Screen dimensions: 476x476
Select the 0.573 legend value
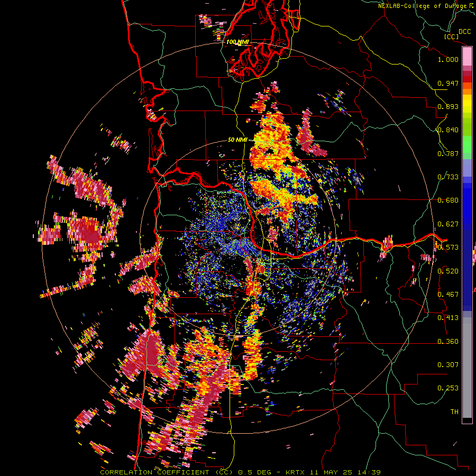[448, 248]
